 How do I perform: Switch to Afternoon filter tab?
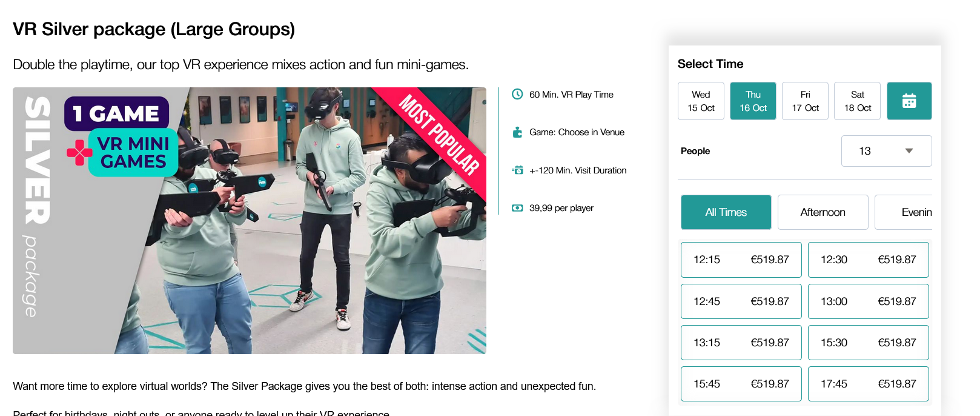pos(823,212)
